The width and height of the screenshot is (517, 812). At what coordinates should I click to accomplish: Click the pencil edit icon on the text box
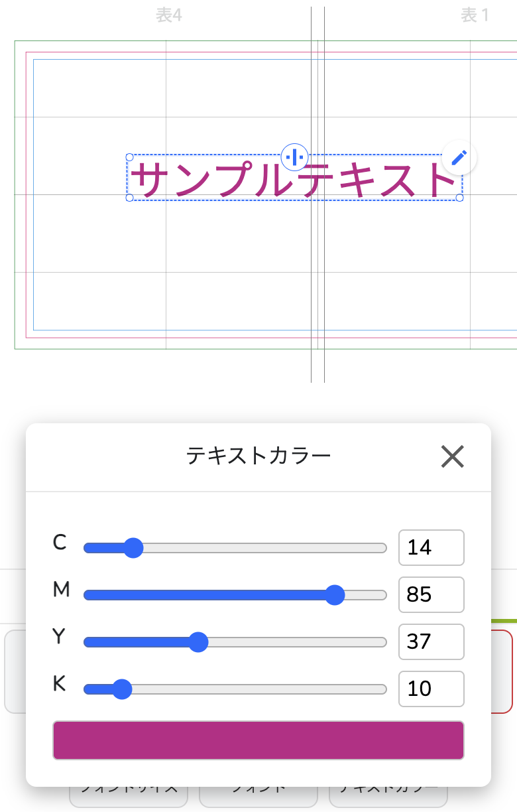458,159
